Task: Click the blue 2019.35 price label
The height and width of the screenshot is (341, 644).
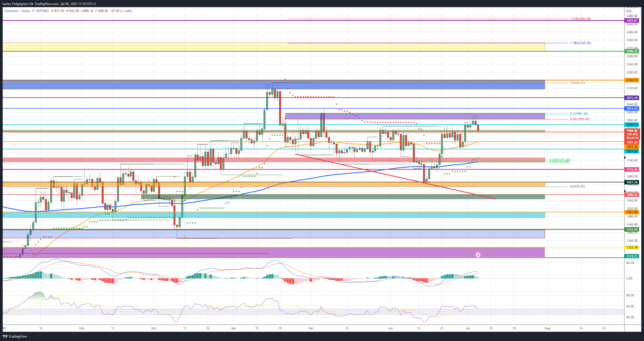Action: [632, 109]
